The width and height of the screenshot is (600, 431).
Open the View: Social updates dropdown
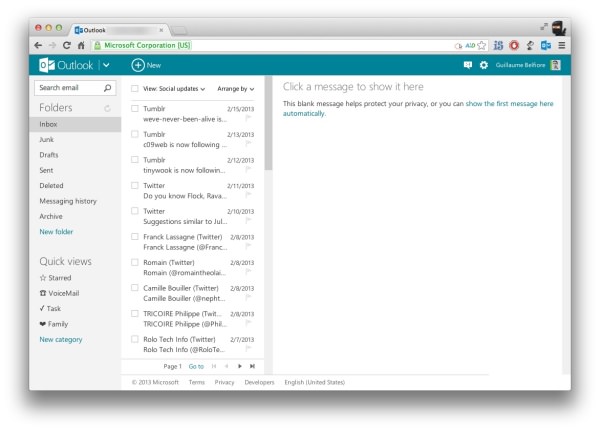click(174, 89)
